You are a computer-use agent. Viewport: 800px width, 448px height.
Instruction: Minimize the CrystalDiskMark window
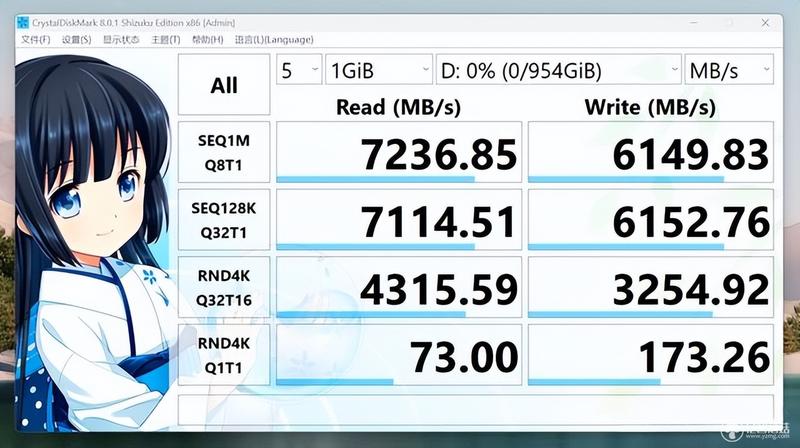click(x=694, y=23)
